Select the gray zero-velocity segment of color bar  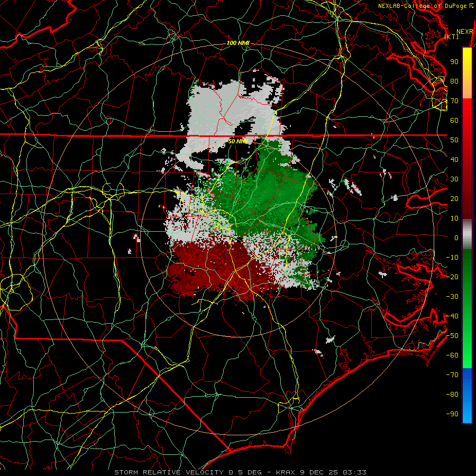tap(467, 234)
